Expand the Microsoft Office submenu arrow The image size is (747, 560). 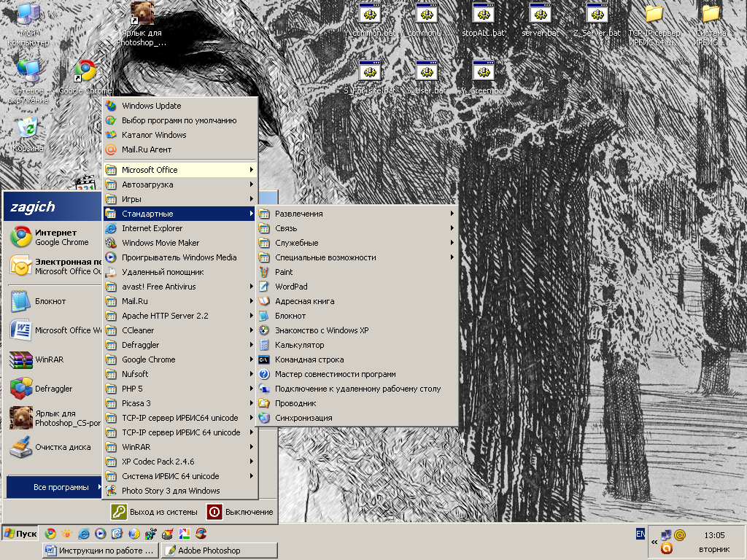click(x=251, y=170)
